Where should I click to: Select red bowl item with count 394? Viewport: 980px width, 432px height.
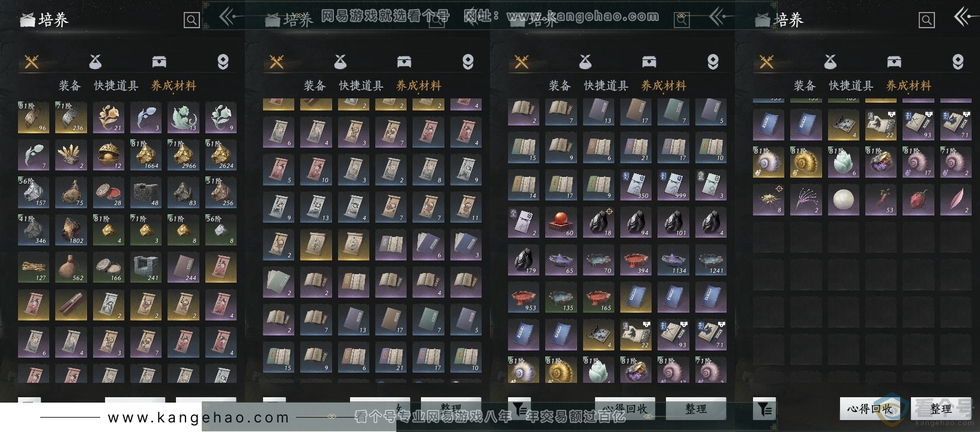coord(636,260)
